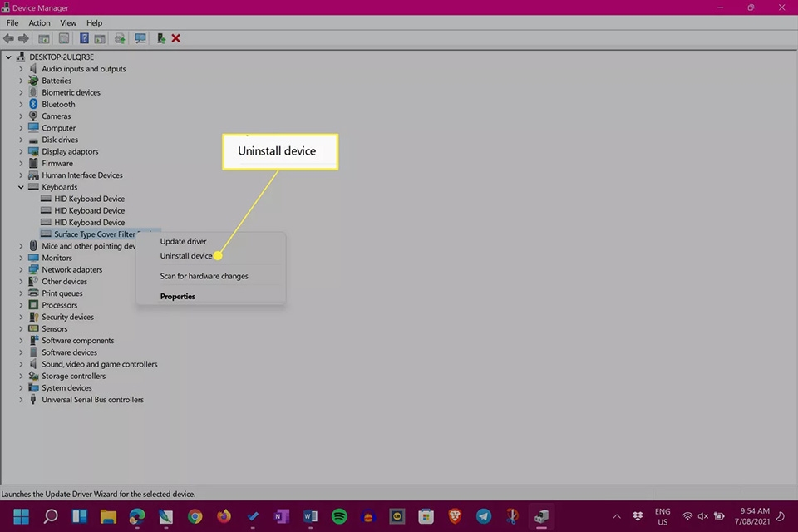
Task: Click the Scan for hardware changes toolbar icon
Action: tap(140, 38)
